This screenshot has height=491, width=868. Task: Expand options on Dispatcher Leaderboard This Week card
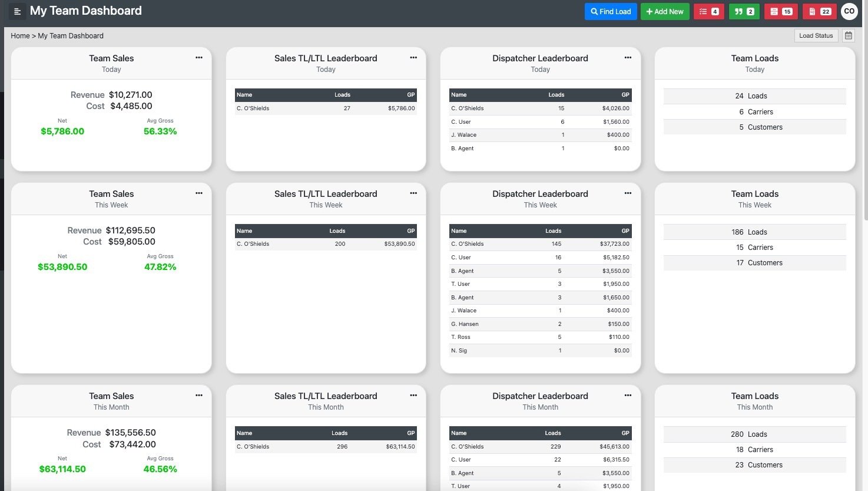coord(628,193)
